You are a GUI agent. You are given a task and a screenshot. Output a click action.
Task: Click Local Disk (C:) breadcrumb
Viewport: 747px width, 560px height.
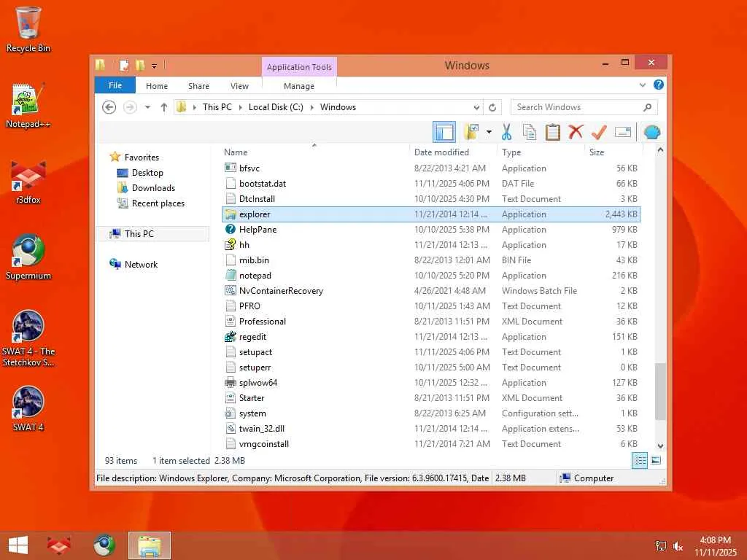click(276, 107)
